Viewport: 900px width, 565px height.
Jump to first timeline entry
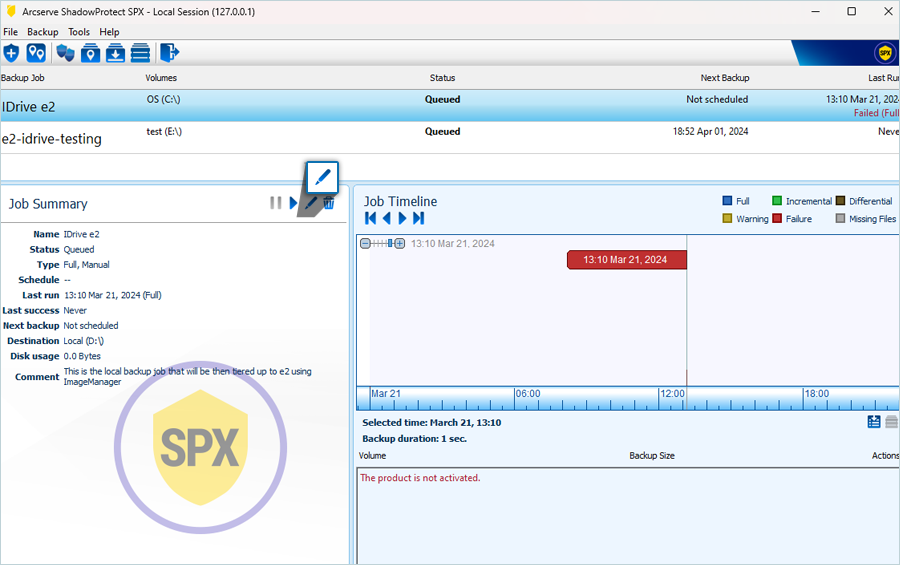click(370, 218)
